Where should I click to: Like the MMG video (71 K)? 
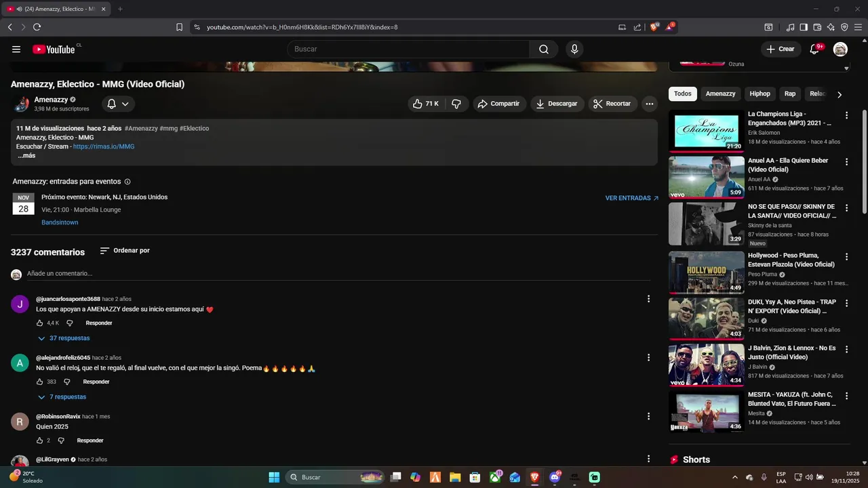426,104
